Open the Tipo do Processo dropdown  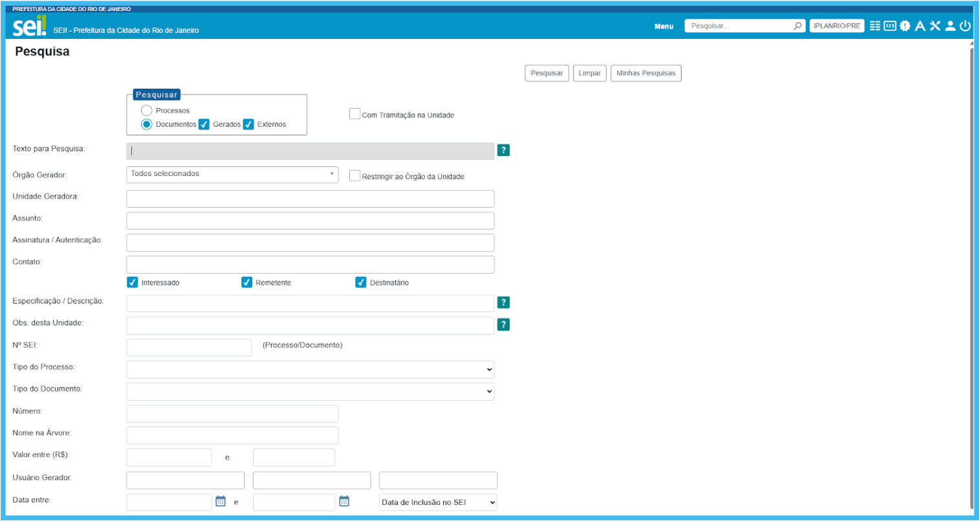[310, 370]
